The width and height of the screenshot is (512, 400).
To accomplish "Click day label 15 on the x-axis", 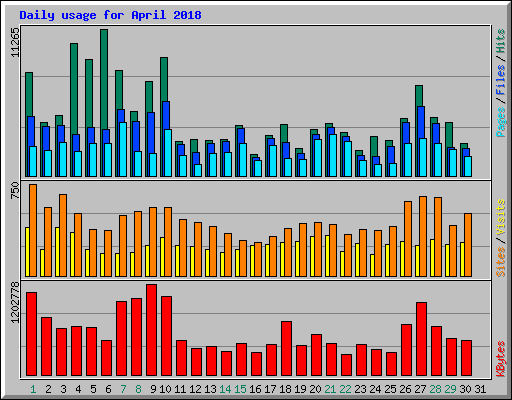I will [x=240, y=389].
